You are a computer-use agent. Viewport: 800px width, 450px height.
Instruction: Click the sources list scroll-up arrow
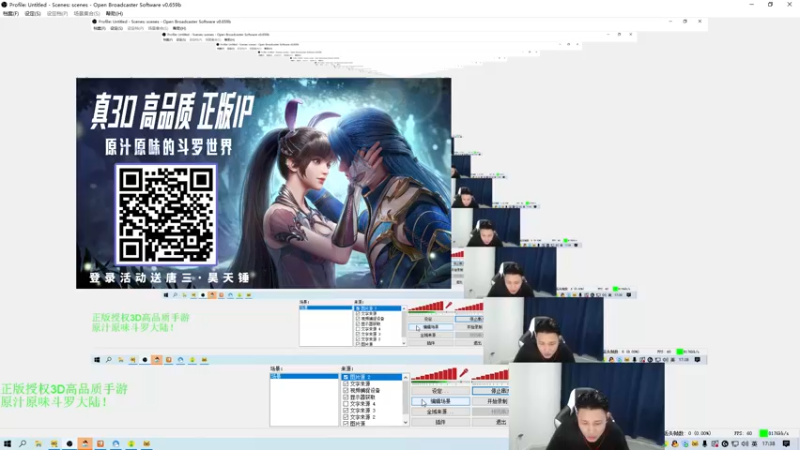tap(406, 377)
